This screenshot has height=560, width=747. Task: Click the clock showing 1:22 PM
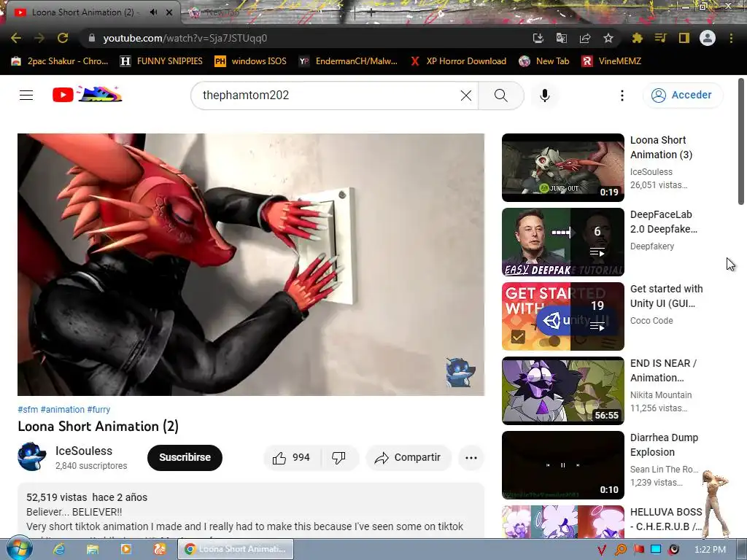(710, 550)
